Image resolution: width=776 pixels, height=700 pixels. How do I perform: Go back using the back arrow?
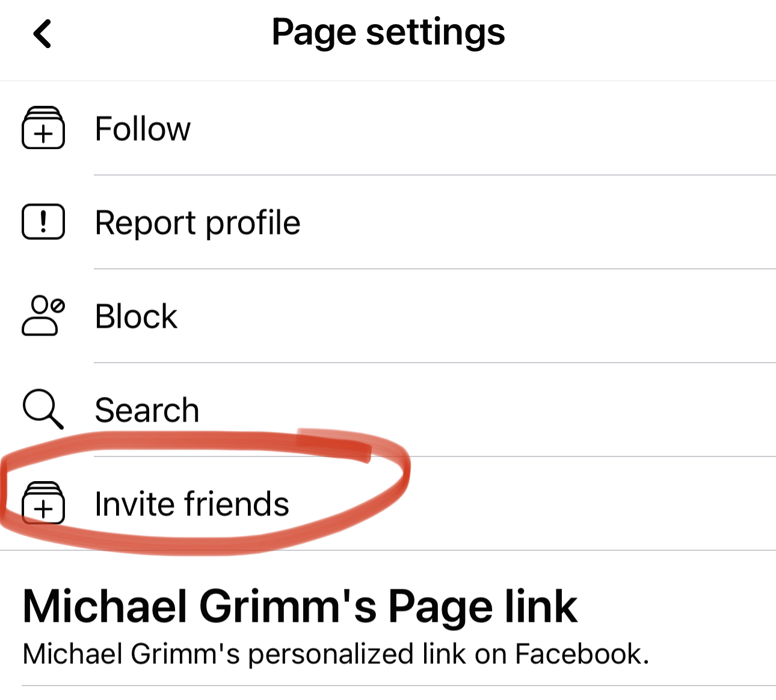[42, 34]
